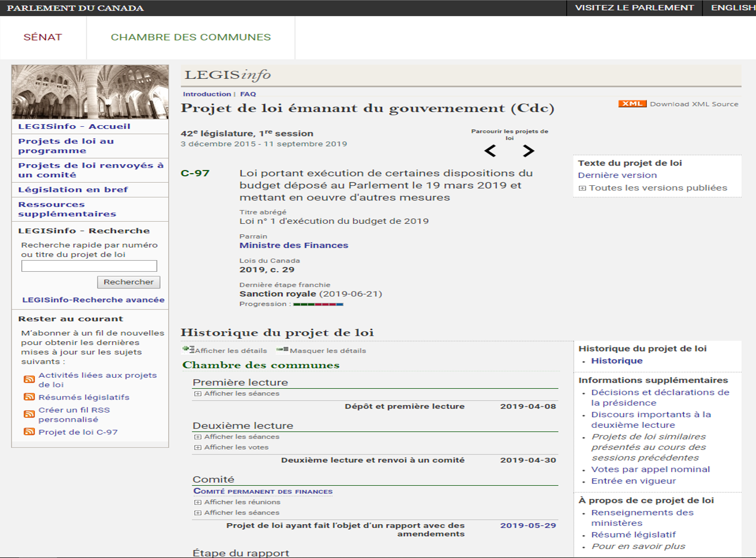Expand Toutes les versions publiées
Viewport: 756px width, 558px height.
pos(582,188)
